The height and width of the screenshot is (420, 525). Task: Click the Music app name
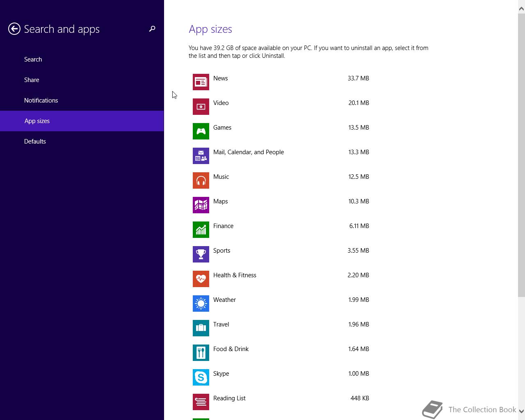coord(221,177)
